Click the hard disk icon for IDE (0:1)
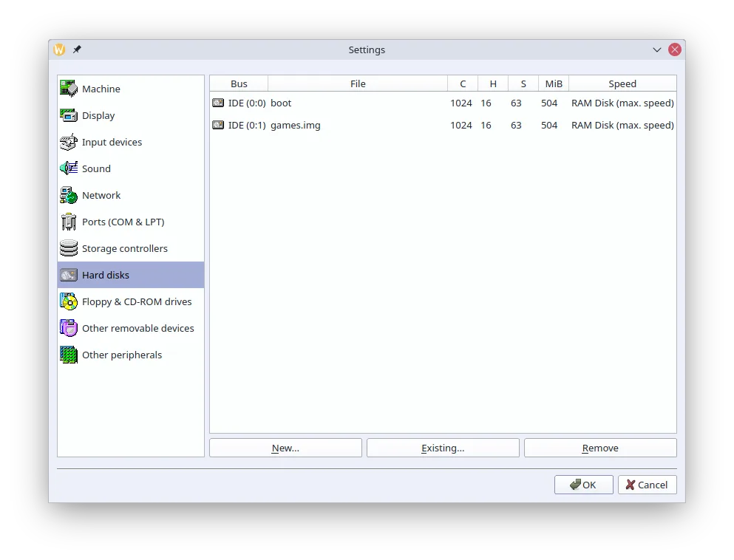734x560 pixels. click(218, 125)
